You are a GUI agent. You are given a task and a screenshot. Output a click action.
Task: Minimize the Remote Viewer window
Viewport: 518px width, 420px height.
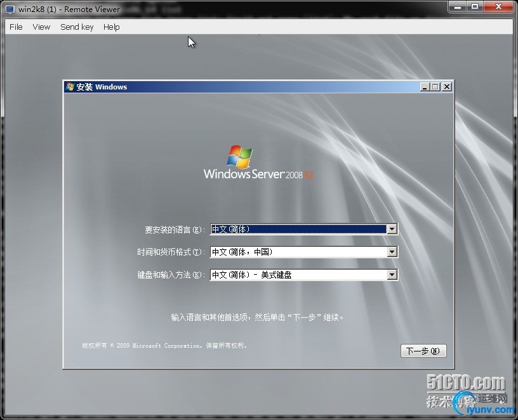[458, 6]
